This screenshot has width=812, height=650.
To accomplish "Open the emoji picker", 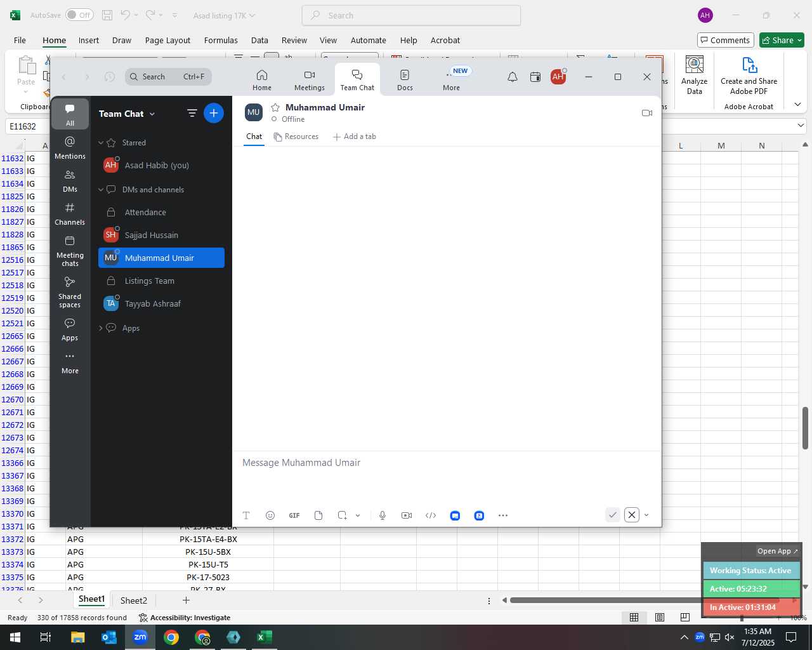I will click(x=270, y=515).
